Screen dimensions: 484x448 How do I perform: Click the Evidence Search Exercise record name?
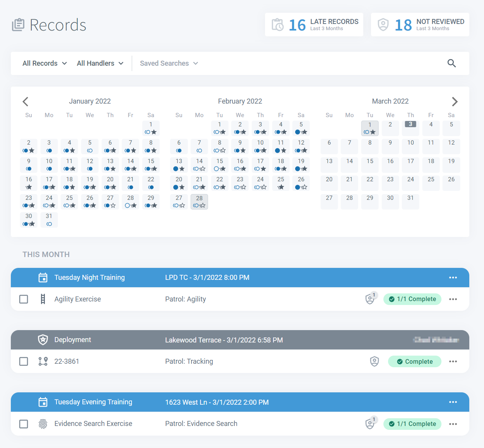tap(93, 424)
